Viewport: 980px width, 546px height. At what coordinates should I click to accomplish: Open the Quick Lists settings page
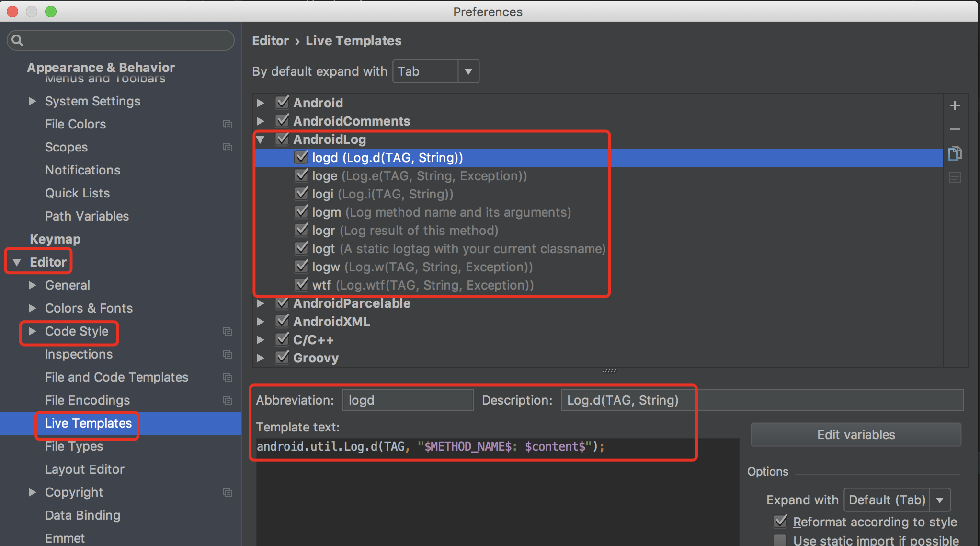[x=78, y=193]
